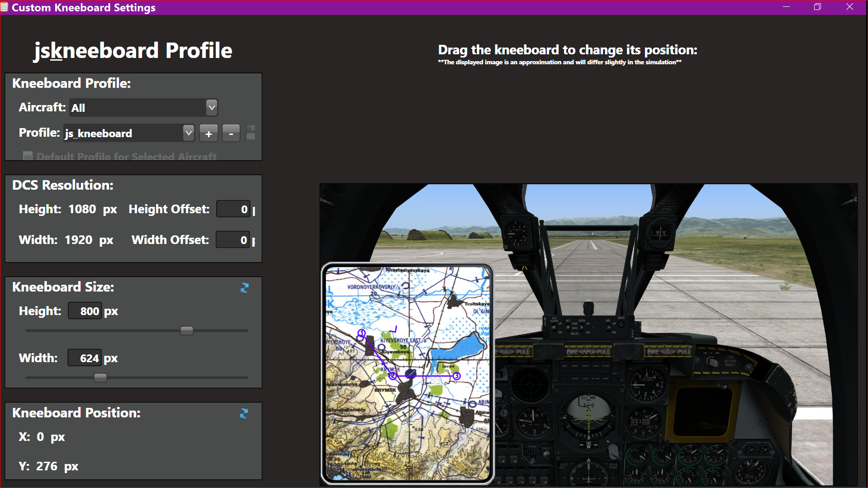
Task: Click the Width Offset input field
Action: [x=232, y=240]
